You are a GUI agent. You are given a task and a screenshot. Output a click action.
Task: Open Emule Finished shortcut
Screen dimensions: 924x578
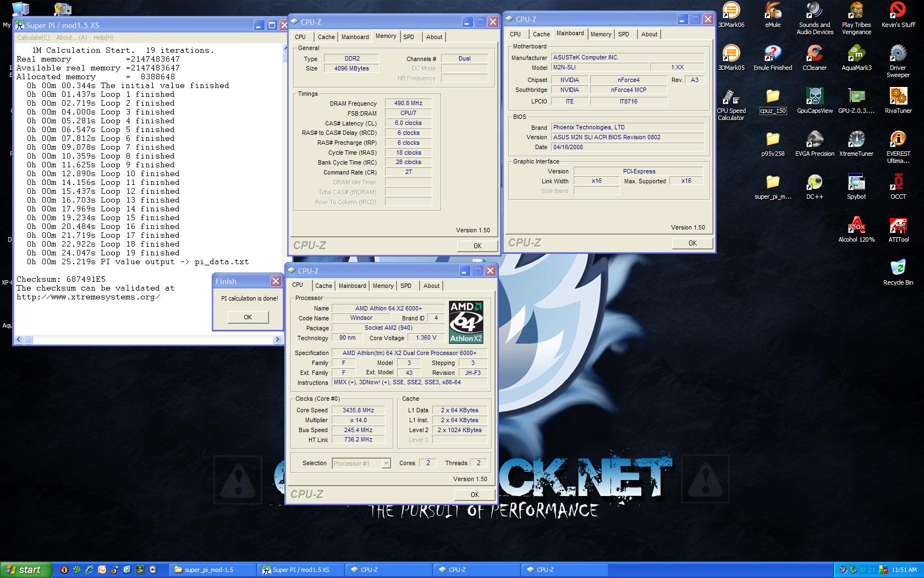pyautogui.click(x=773, y=58)
